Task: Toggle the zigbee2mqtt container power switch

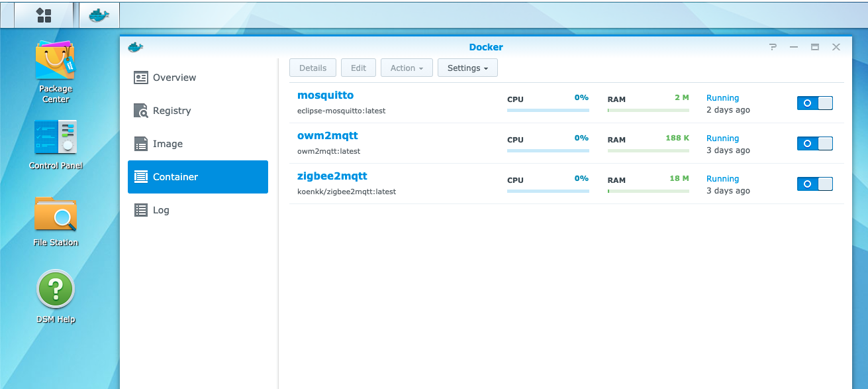Action: tap(815, 184)
